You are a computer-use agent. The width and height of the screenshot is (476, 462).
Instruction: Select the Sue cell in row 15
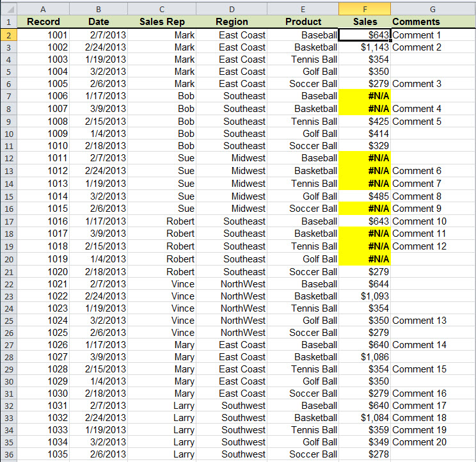tap(162, 196)
